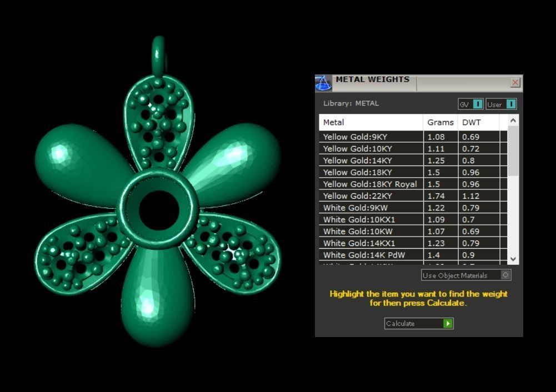Click the 1.74 grams value for 22KY
The height and width of the screenshot is (392, 556).
tap(436, 196)
